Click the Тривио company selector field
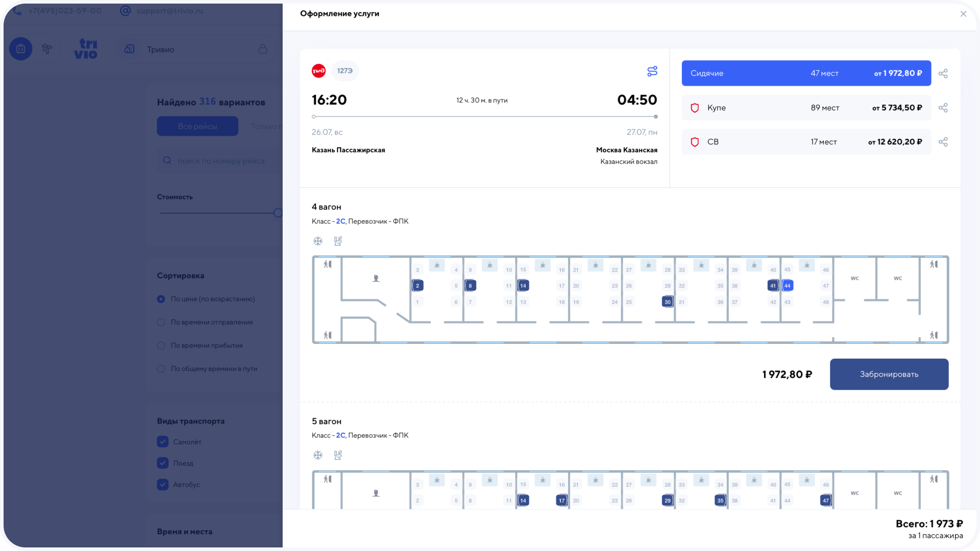 pos(197,49)
